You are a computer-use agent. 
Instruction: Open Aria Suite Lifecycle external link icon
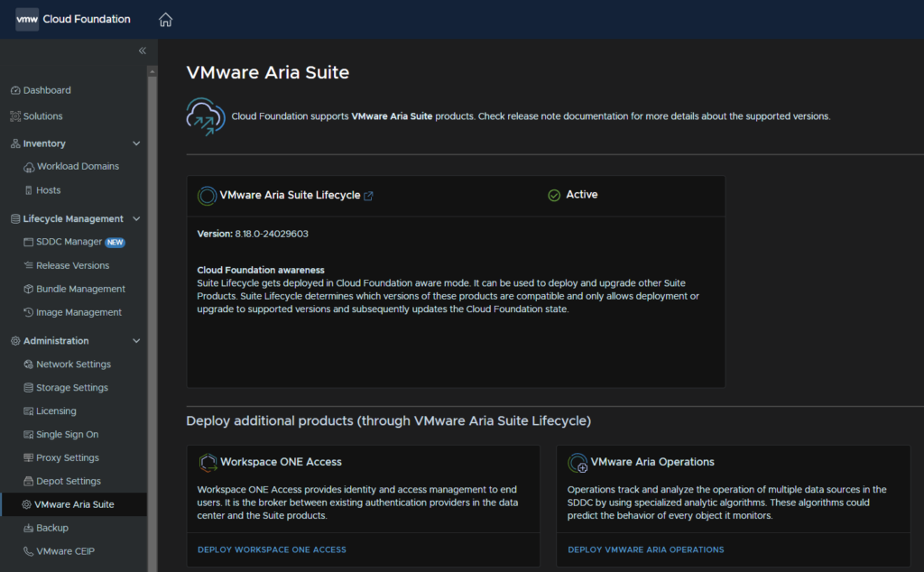[368, 196]
